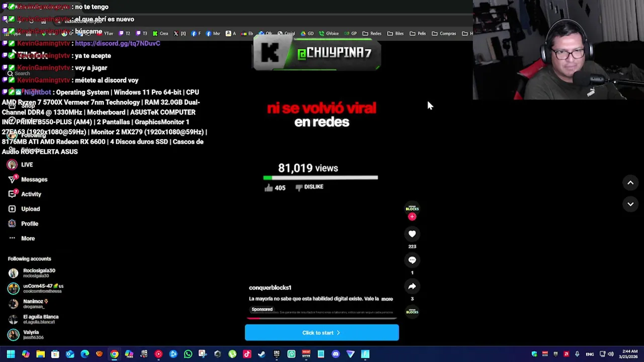Open the Biles bookmarks folder

click(x=395, y=34)
